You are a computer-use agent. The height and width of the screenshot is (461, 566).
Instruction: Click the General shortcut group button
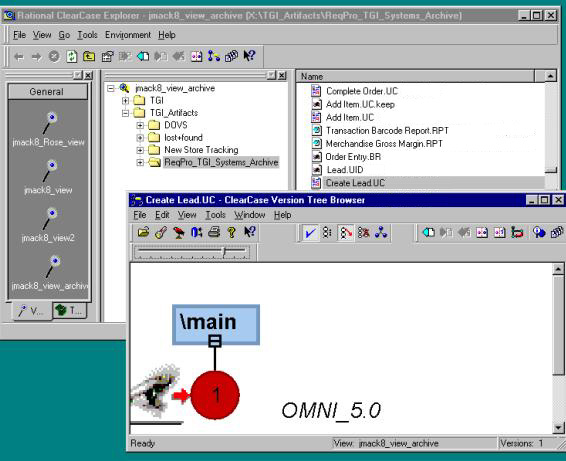(x=47, y=92)
